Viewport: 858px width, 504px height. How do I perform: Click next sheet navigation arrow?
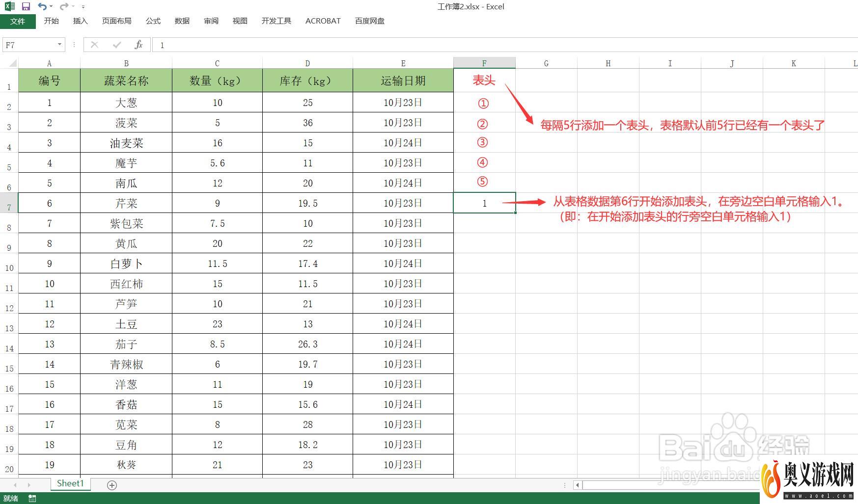pos(29,485)
